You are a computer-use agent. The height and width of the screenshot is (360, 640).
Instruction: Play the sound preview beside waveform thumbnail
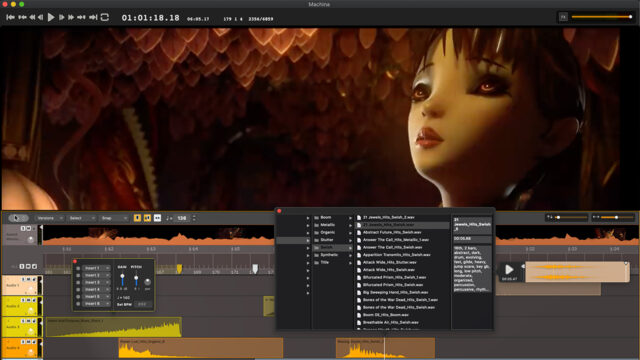509,269
